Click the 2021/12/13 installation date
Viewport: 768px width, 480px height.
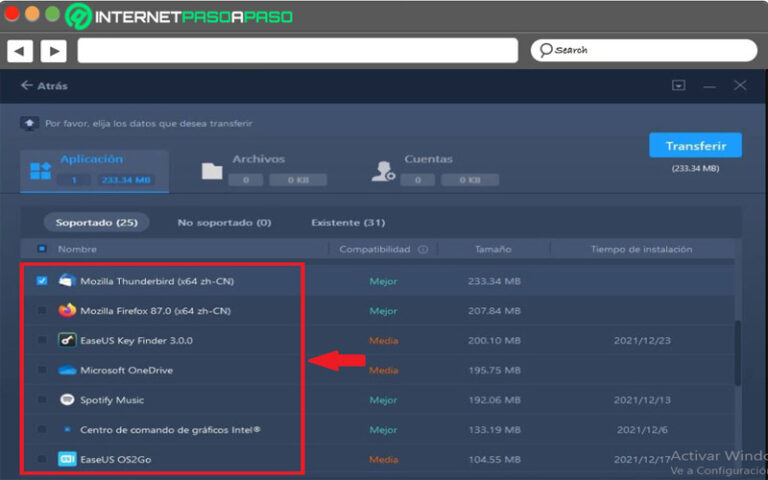642,400
